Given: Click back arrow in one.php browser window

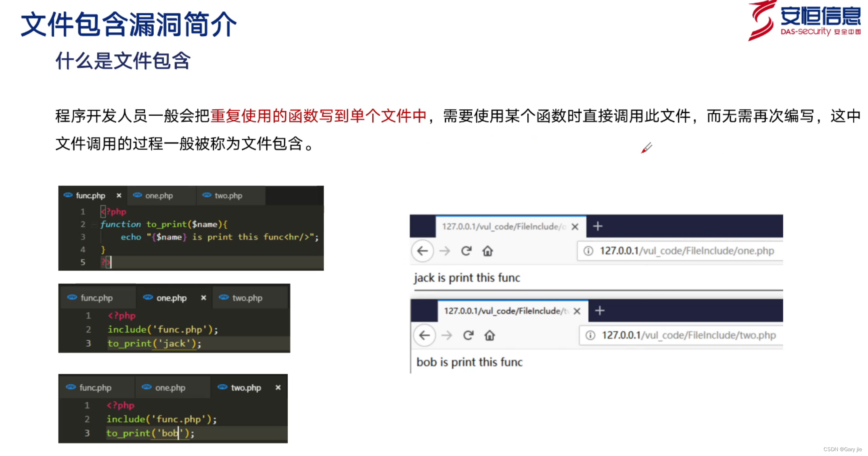Looking at the screenshot, I should pyautogui.click(x=422, y=251).
